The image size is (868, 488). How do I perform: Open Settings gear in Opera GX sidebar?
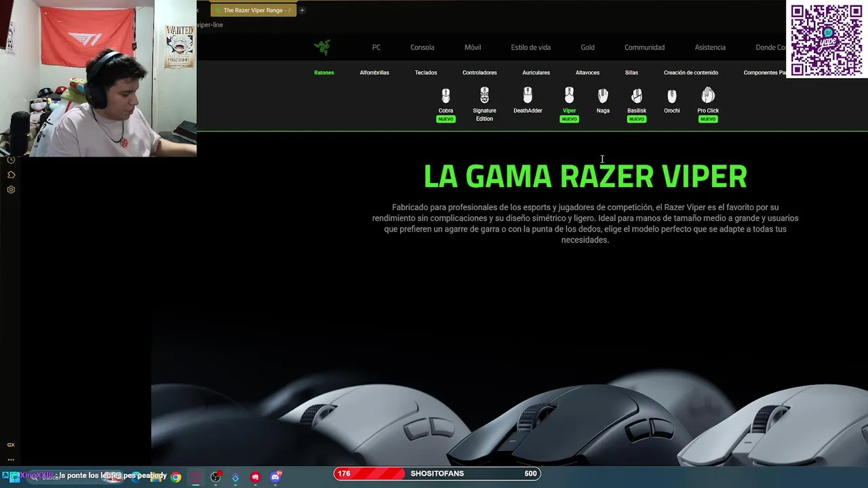[11, 190]
